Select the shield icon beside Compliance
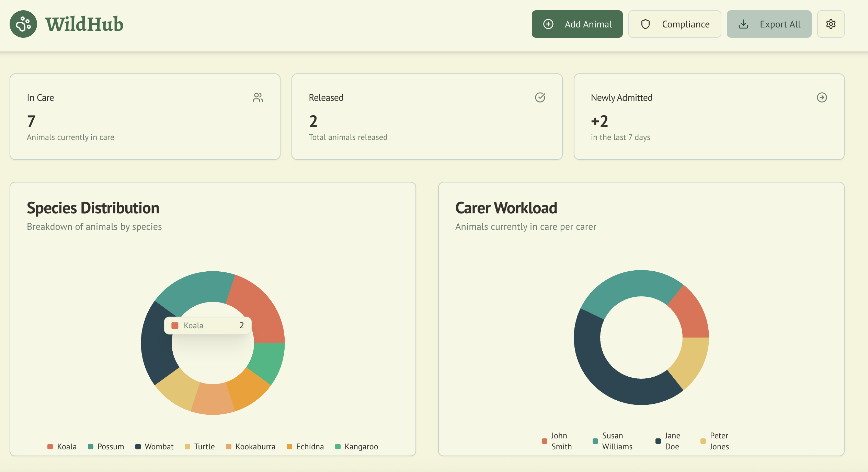This screenshot has width=868, height=472. tap(646, 24)
